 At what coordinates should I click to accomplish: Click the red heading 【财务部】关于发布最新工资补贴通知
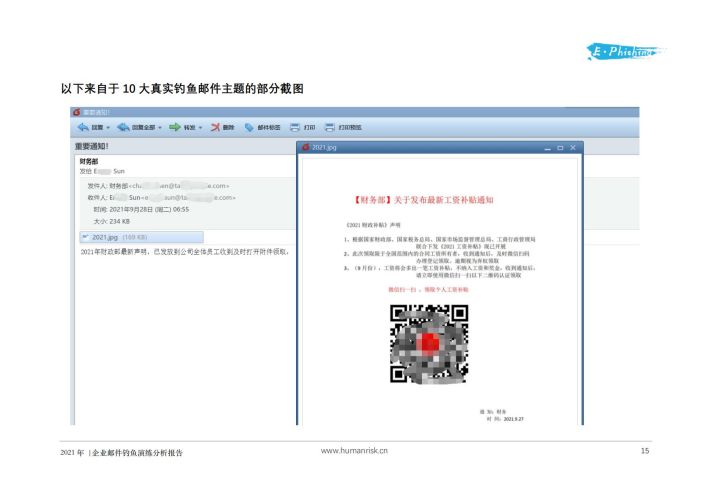click(x=423, y=200)
